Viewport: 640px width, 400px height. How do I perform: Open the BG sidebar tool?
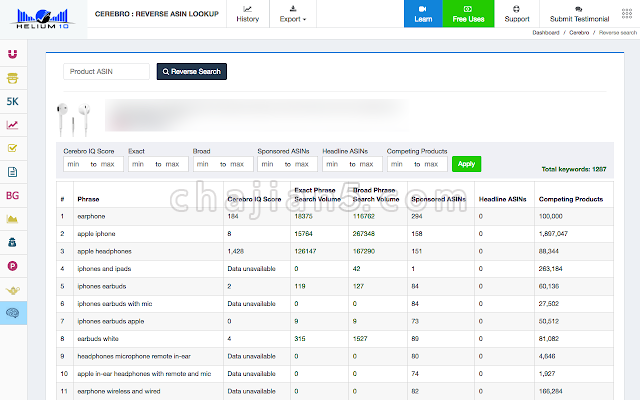click(13, 196)
